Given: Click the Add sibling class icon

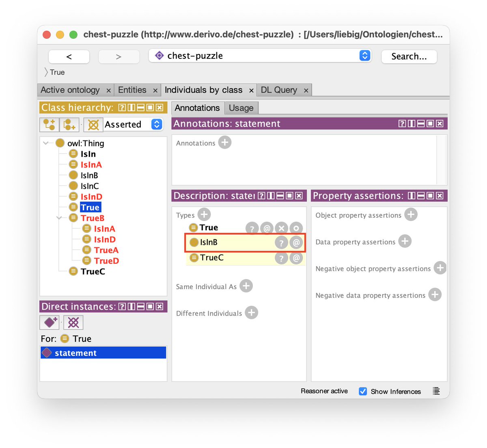Looking at the screenshot, I should (69, 124).
